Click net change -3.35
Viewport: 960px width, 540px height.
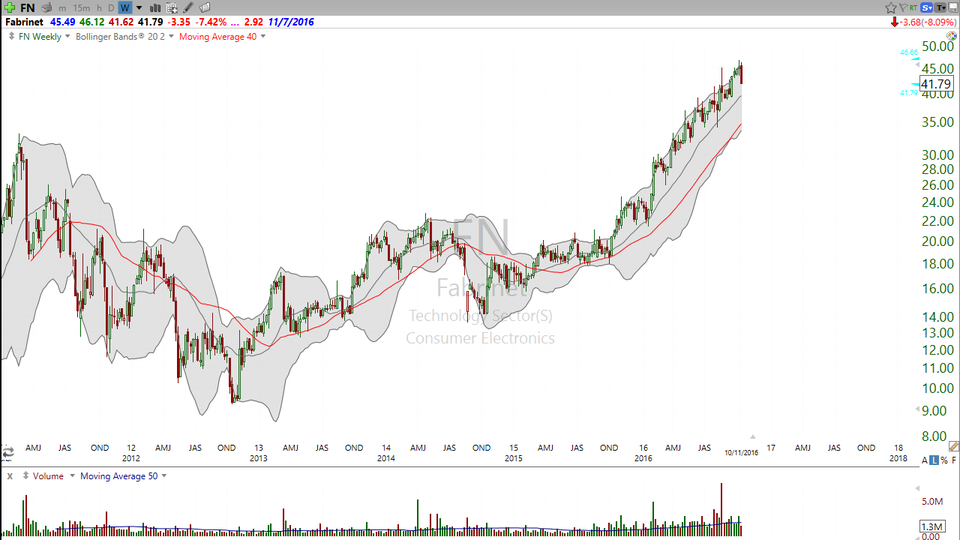tap(179, 22)
